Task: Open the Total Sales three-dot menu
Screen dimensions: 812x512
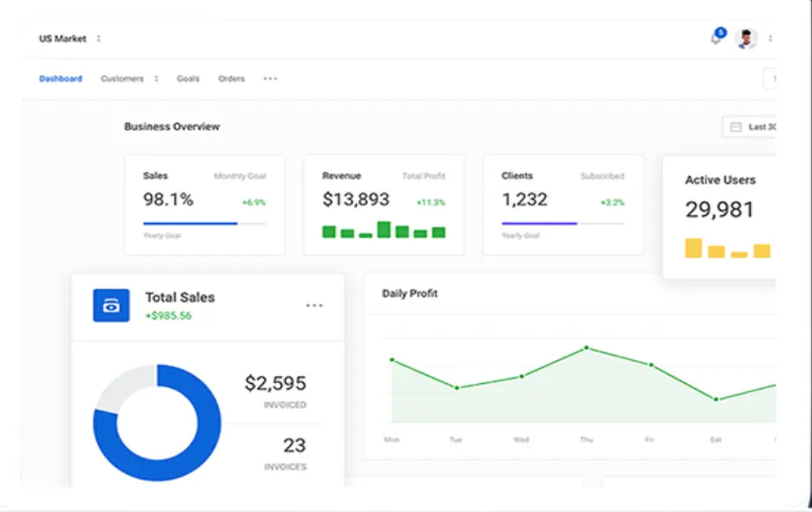Action: pos(314,305)
